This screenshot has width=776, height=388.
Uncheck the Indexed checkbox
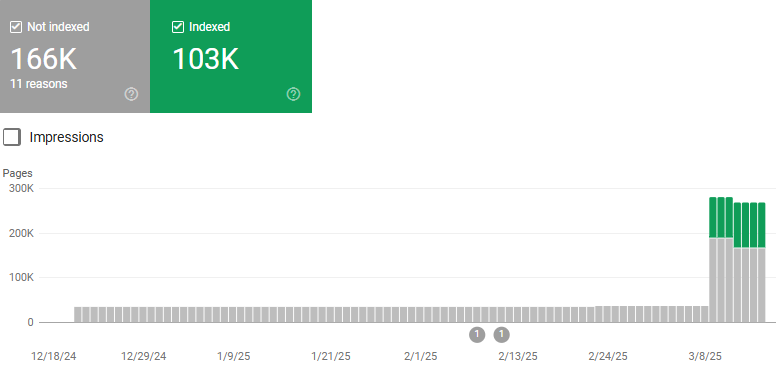coord(178,27)
